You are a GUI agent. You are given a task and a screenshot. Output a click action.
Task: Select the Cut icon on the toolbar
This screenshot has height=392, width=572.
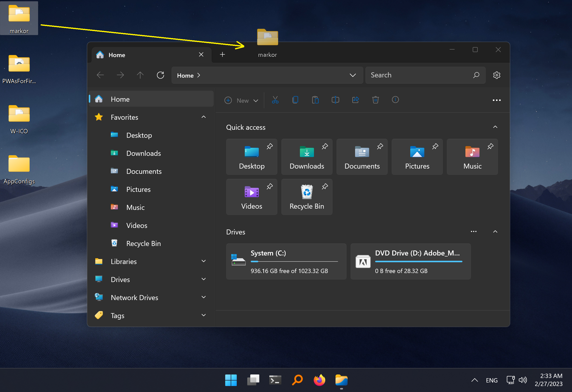pyautogui.click(x=275, y=100)
